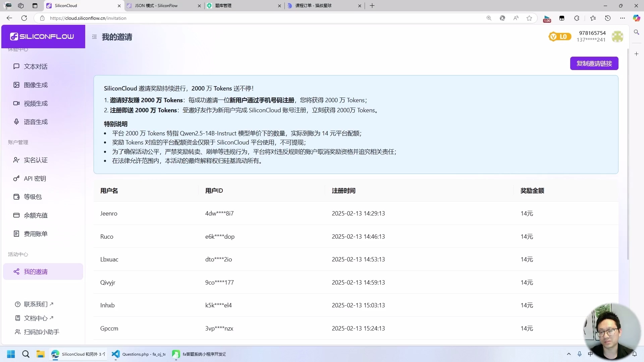This screenshot has width=644, height=362.
Task: Collapse sidebar with the menu toggle icon
Action: (94, 37)
